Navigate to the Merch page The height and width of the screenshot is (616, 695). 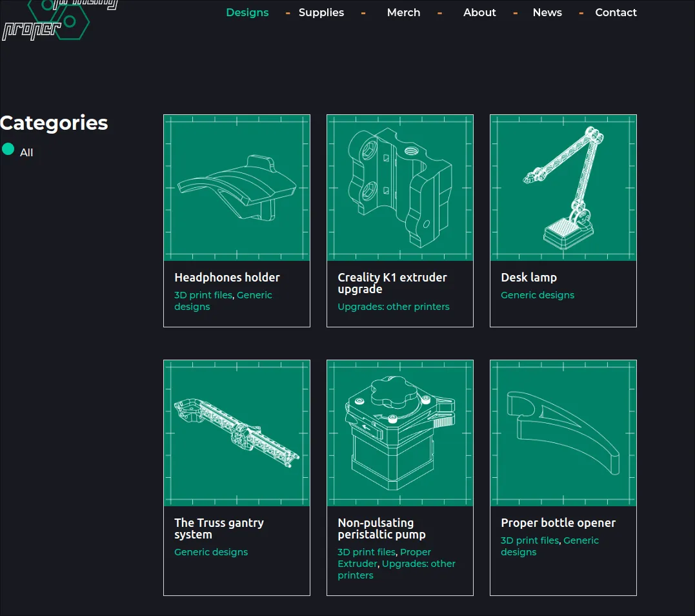pyautogui.click(x=403, y=12)
